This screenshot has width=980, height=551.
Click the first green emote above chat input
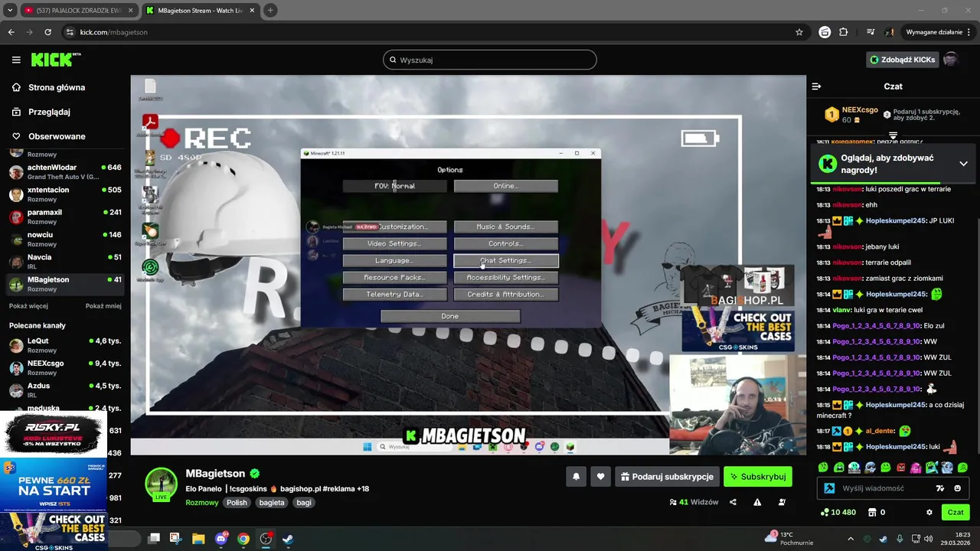point(823,467)
